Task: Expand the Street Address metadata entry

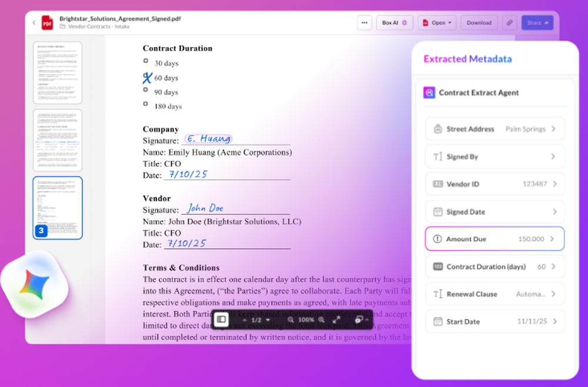Action: (x=495, y=129)
